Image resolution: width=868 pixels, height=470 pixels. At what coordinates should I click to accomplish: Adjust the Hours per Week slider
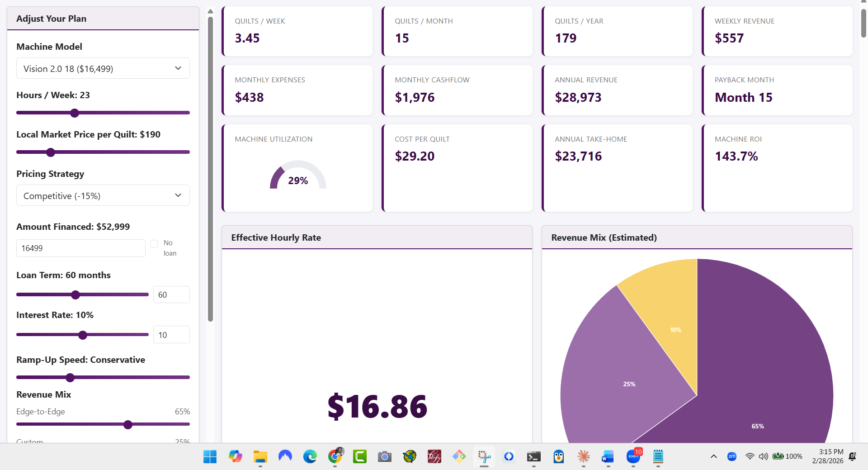point(74,113)
